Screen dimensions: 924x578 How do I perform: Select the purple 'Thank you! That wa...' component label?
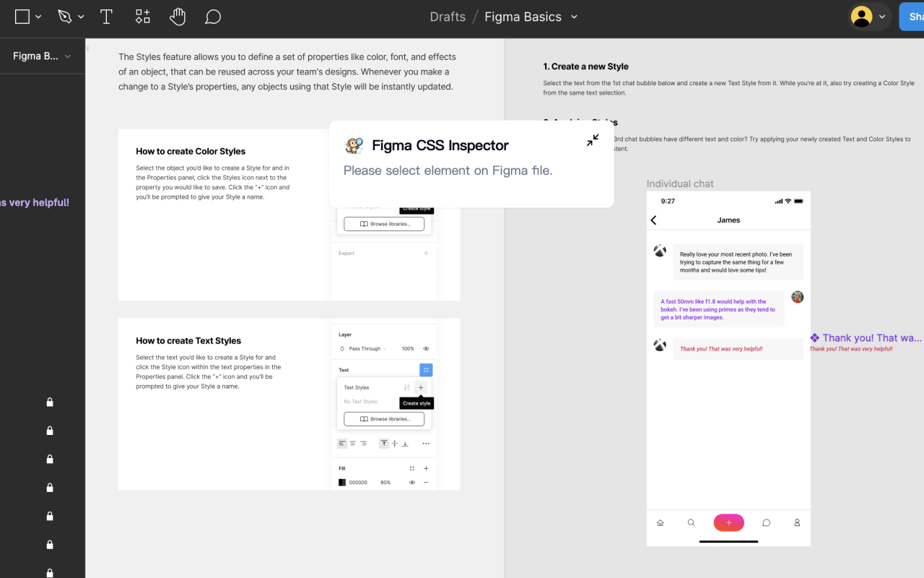pos(866,337)
